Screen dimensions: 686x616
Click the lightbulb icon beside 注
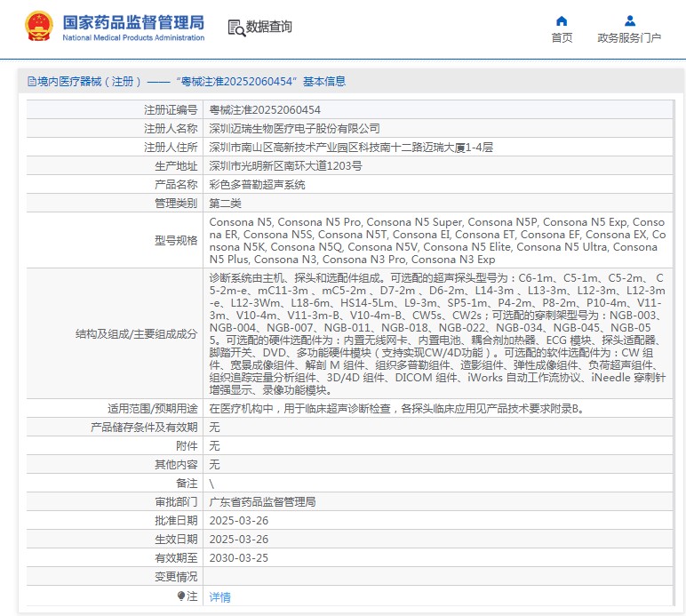click(181, 596)
